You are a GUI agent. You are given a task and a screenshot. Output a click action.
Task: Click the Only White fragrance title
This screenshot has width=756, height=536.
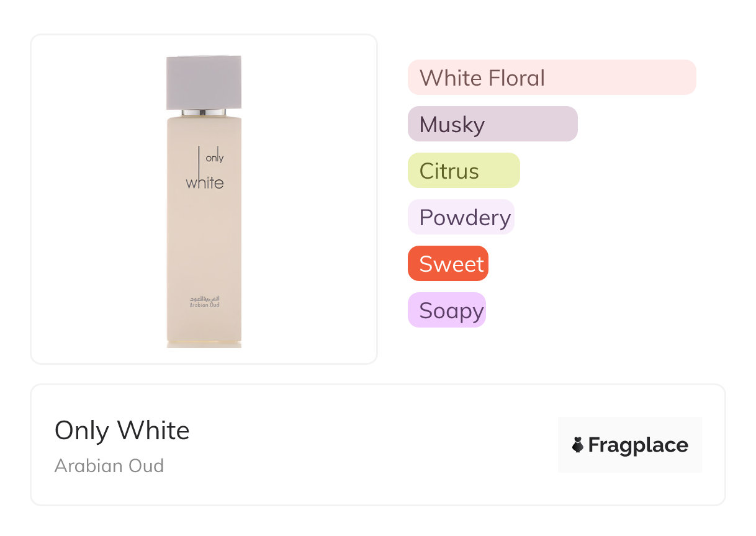[122, 430]
